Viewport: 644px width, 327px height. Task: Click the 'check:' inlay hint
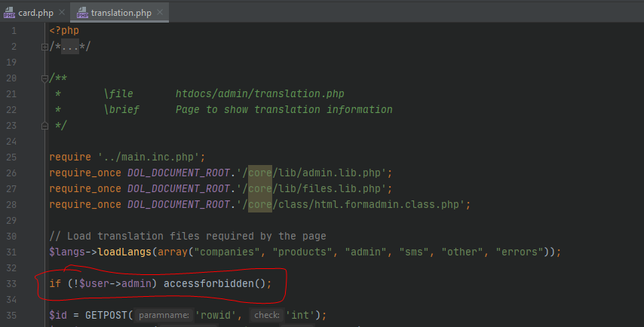[x=266, y=315]
